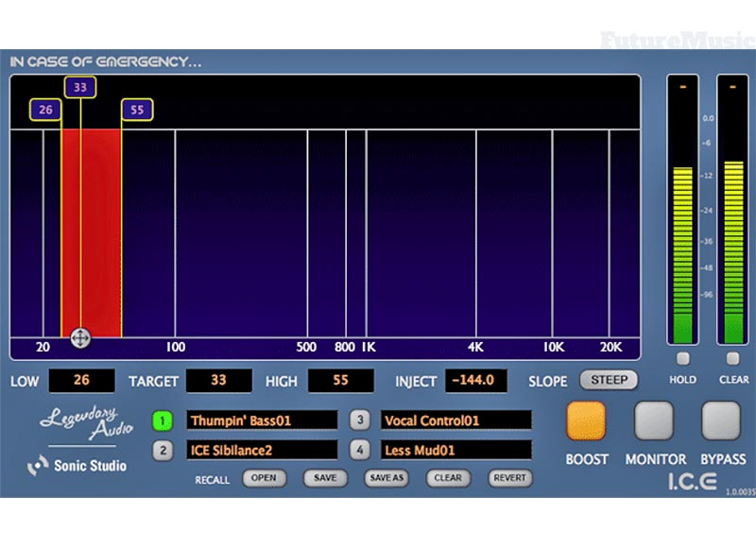Toggle the STEEP slope button

(609, 380)
